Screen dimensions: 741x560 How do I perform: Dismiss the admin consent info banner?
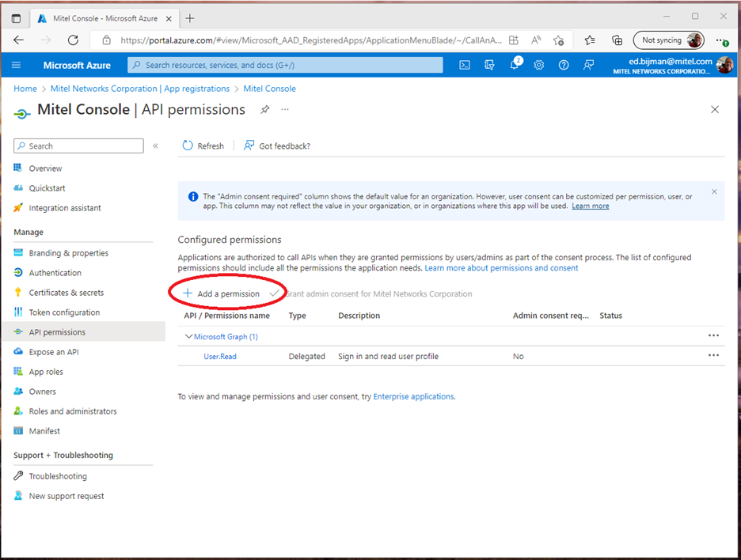714,192
